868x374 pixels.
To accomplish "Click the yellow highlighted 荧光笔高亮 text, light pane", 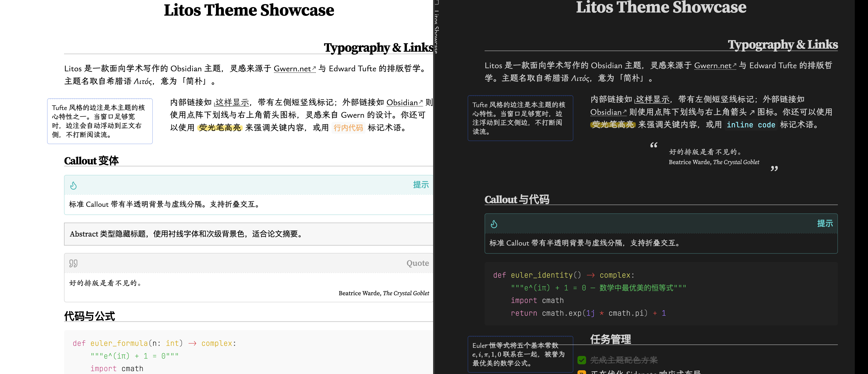I will coord(220,128).
